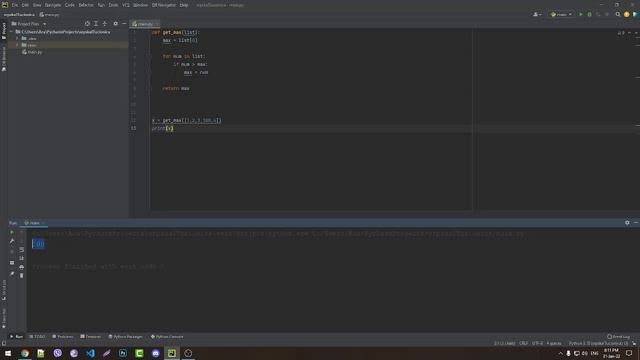Image resolution: width=640 pixels, height=360 pixels.
Task: Click the collapse all icon in project panel
Action: point(104,24)
